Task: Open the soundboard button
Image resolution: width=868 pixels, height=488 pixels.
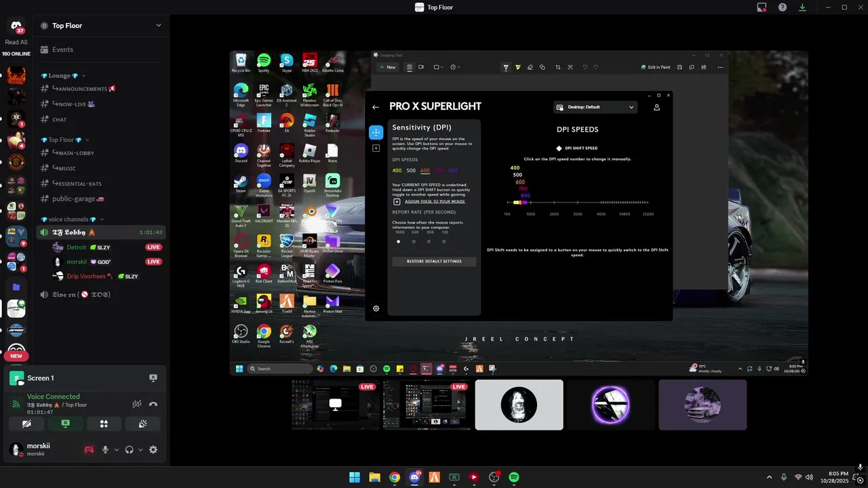Action: pyautogui.click(x=142, y=424)
